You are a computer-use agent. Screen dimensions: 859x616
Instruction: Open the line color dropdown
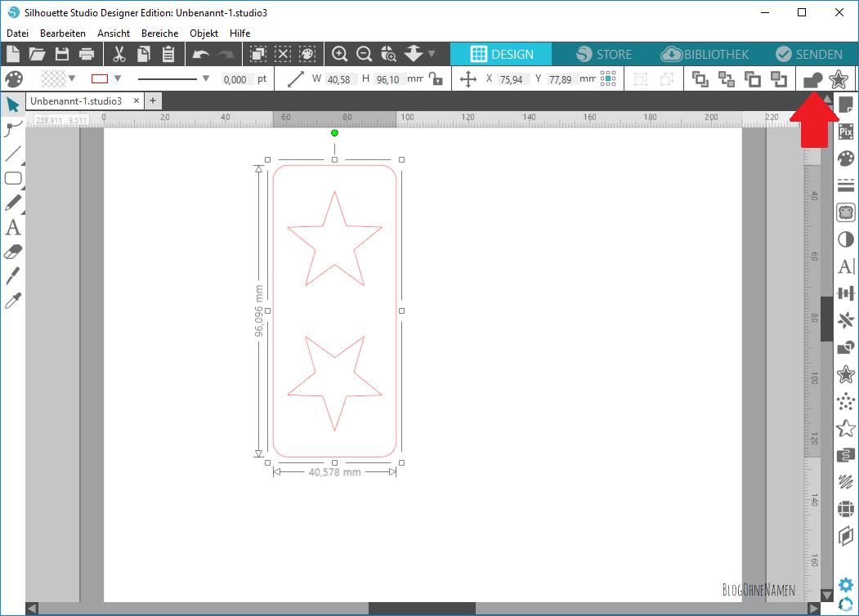tap(118, 79)
